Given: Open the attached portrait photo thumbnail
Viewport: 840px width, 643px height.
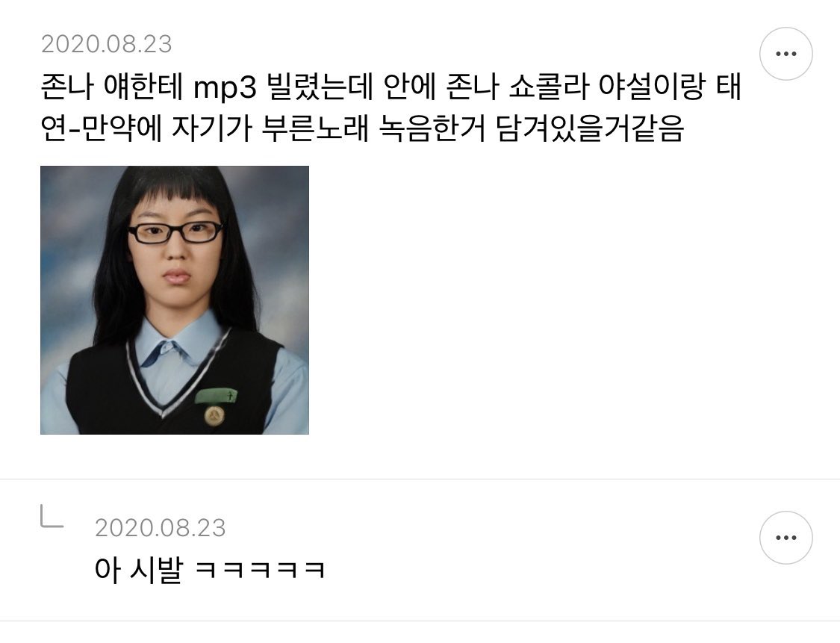Looking at the screenshot, I should click(175, 300).
